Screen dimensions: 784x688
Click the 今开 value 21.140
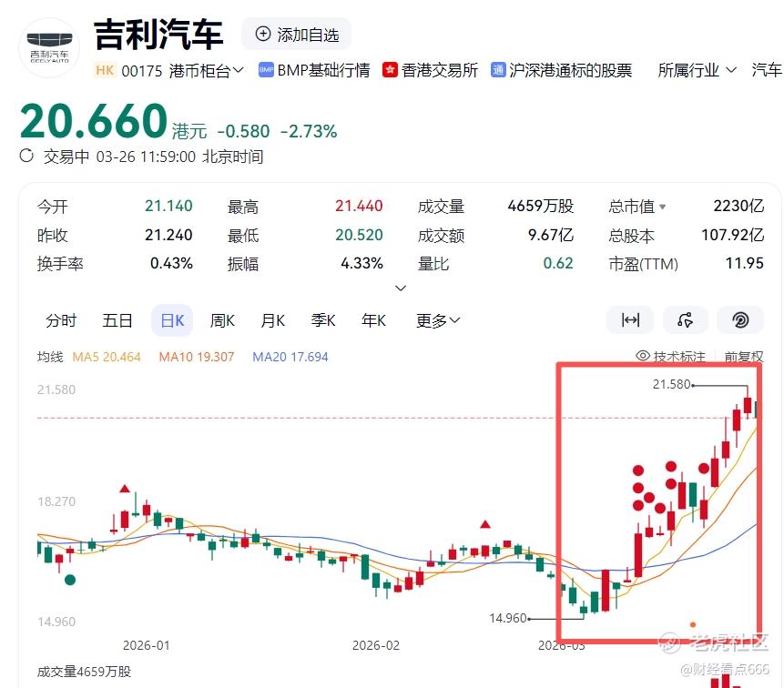168,206
